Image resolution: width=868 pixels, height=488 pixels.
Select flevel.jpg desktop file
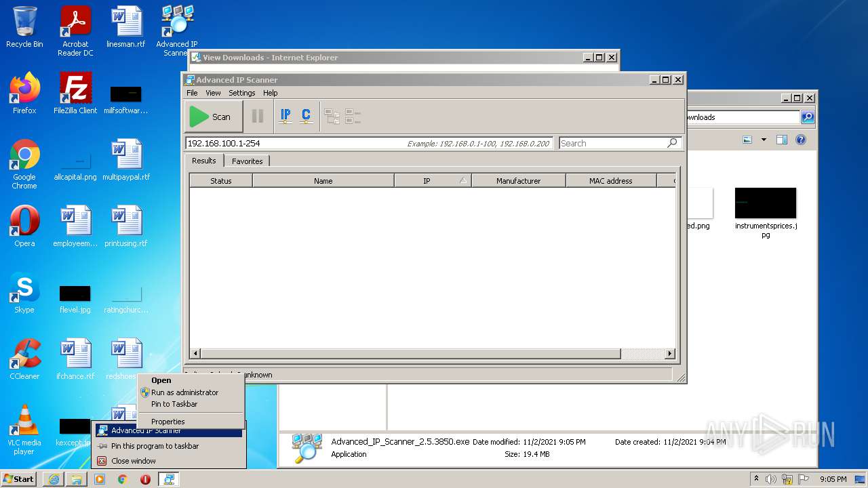tap(75, 298)
